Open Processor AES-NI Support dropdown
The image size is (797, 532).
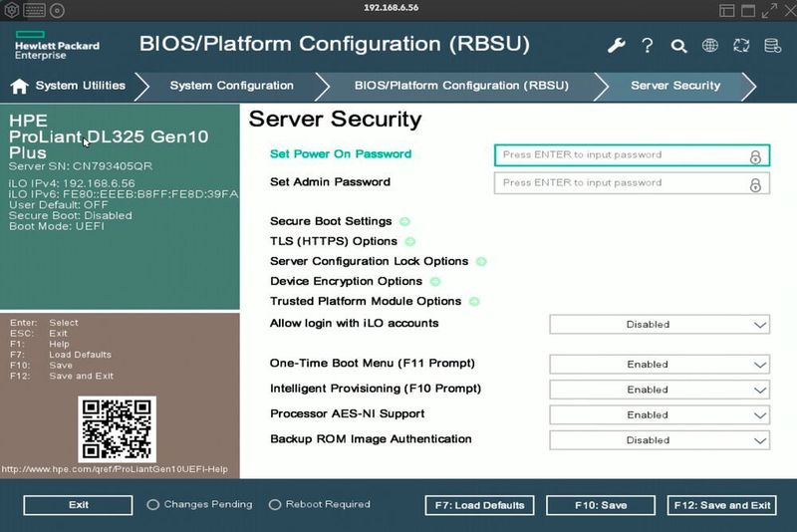[660, 415]
